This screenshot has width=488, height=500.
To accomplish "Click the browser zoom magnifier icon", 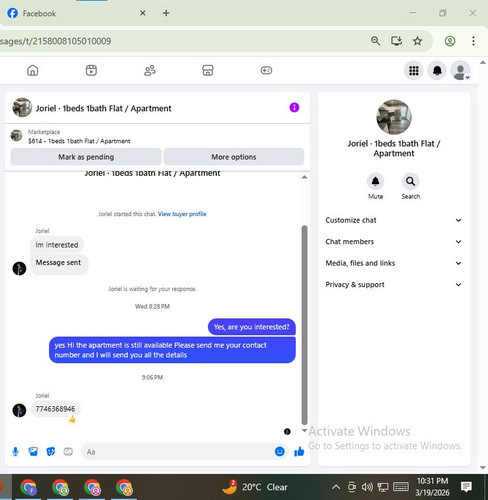I will click(x=376, y=41).
